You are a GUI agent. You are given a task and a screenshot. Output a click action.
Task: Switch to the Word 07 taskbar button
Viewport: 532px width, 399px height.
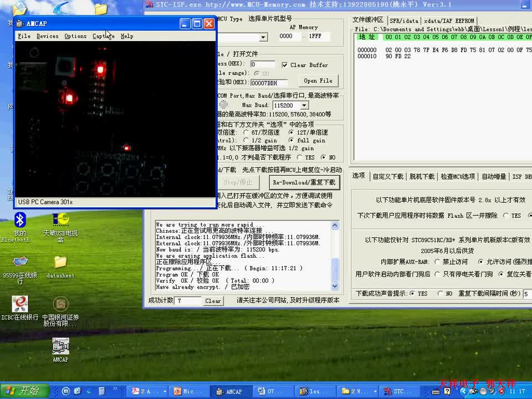pyautogui.click(x=273, y=391)
